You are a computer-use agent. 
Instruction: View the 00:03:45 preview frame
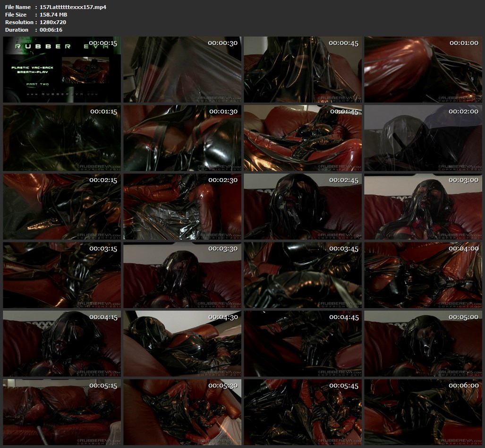[303, 275]
